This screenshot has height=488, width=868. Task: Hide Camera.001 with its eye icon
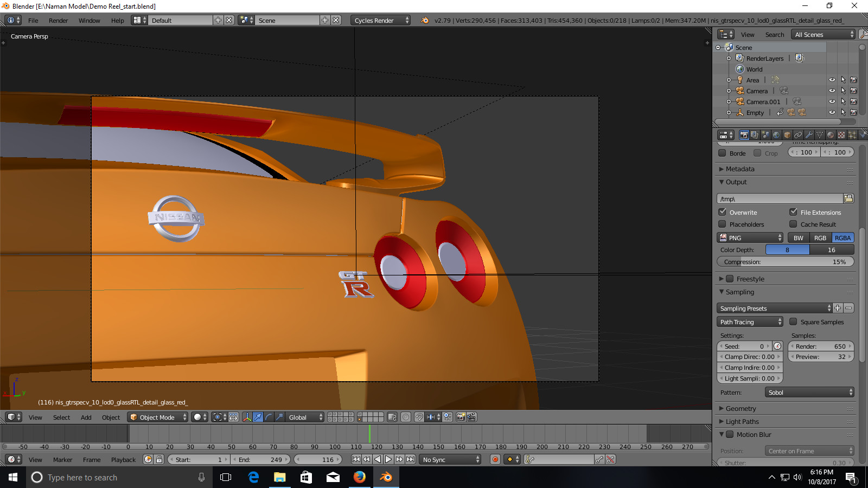(x=832, y=101)
